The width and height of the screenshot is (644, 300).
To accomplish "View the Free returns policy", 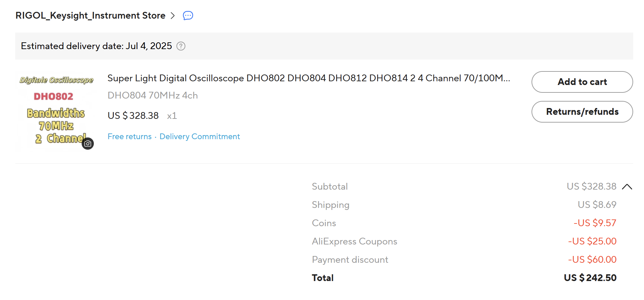I will point(129,136).
